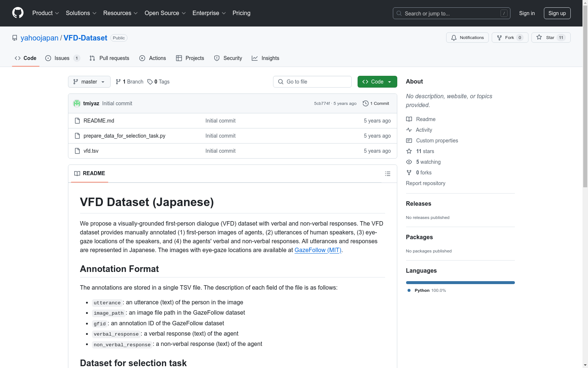Click Report repository link
The image size is (588, 368).
[426, 183]
